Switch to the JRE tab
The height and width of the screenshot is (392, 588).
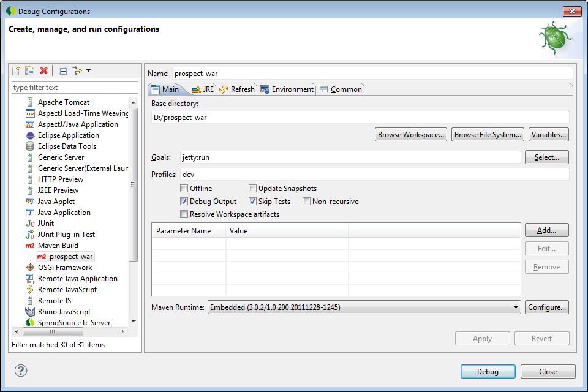(203, 89)
